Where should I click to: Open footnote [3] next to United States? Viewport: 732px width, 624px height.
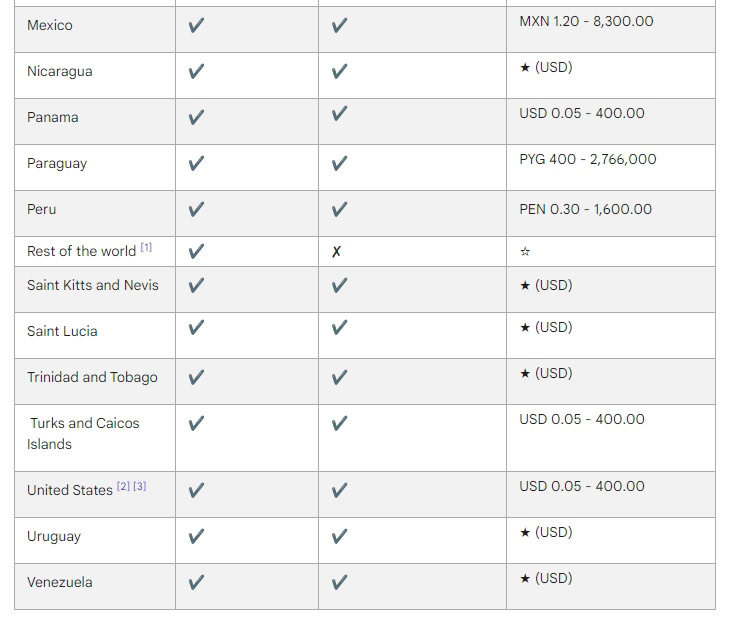coord(140,486)
